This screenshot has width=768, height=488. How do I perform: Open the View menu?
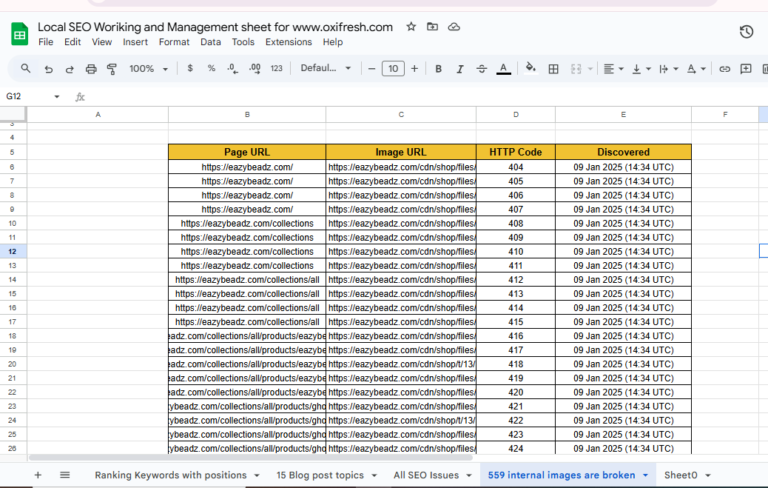click(x=101, y=42)
